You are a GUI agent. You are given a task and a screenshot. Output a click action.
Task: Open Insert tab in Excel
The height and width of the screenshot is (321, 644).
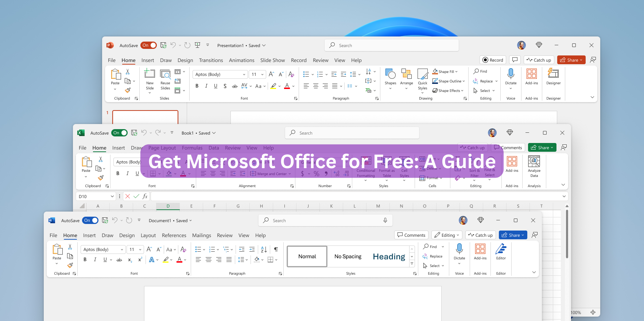pos(119,148)
